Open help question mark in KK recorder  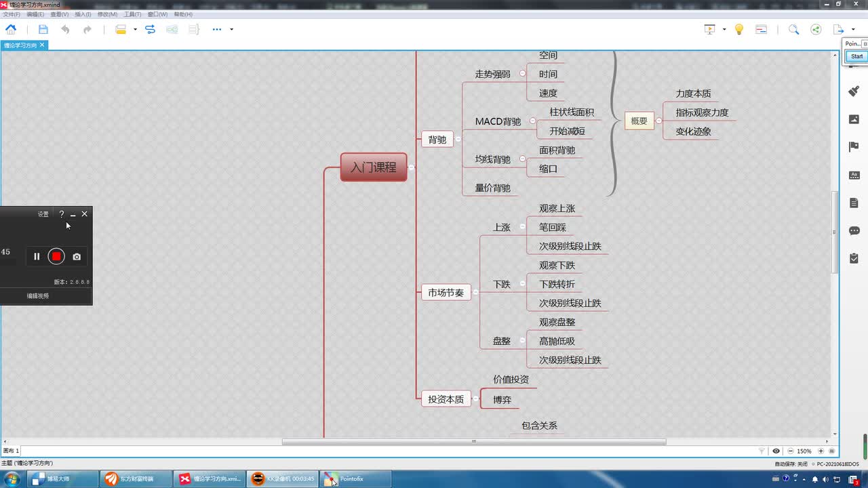[x=62, y=214]
